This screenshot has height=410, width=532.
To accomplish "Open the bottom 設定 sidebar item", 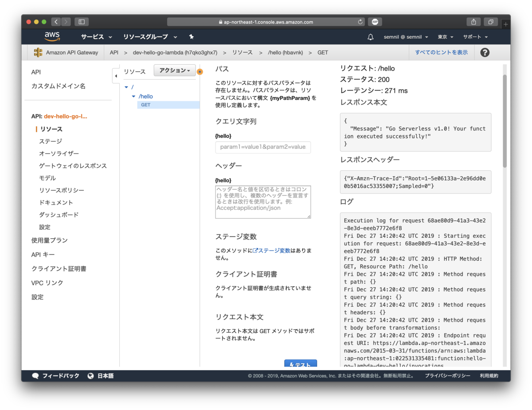I will pyautogui.click(x=37, y=297).
